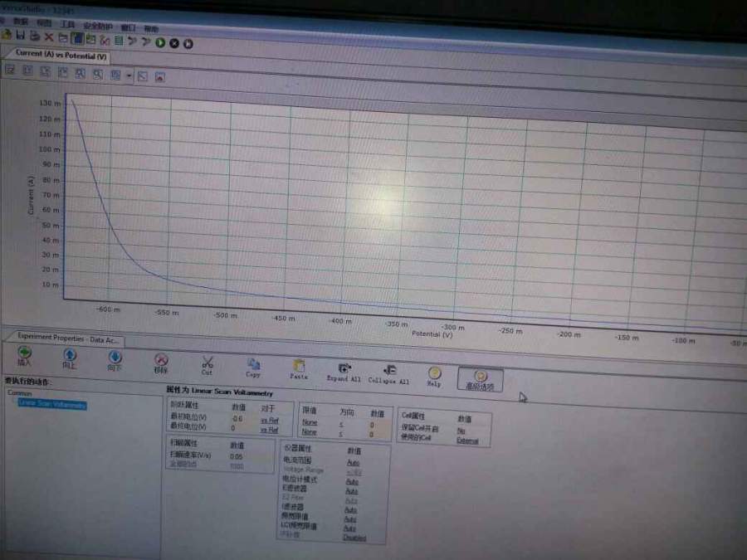
Task: Click the green Run experiment play button
Action: click(160, 42)
